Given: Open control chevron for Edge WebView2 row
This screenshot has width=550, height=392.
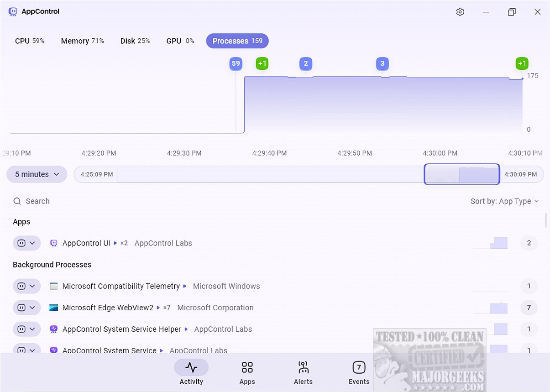Looking at the screenshot, I should point(32,308).
